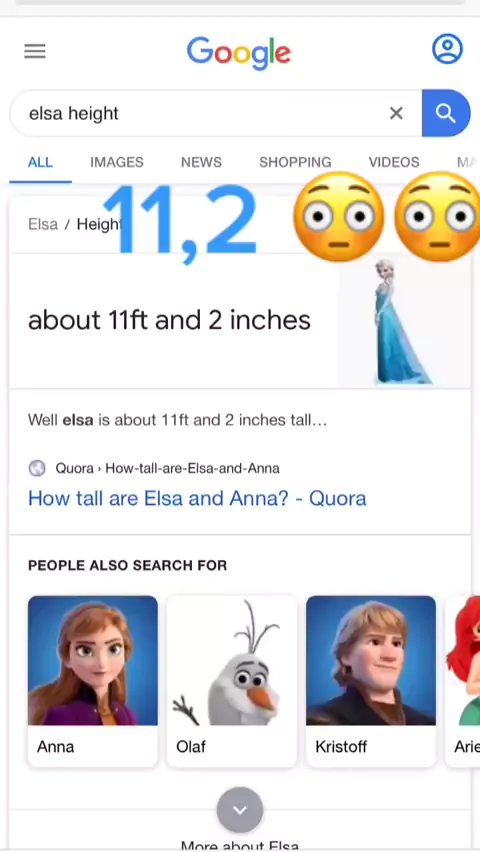Switch to the Images tab
This screenshot has width=480, height=852.
pos(117,162)
